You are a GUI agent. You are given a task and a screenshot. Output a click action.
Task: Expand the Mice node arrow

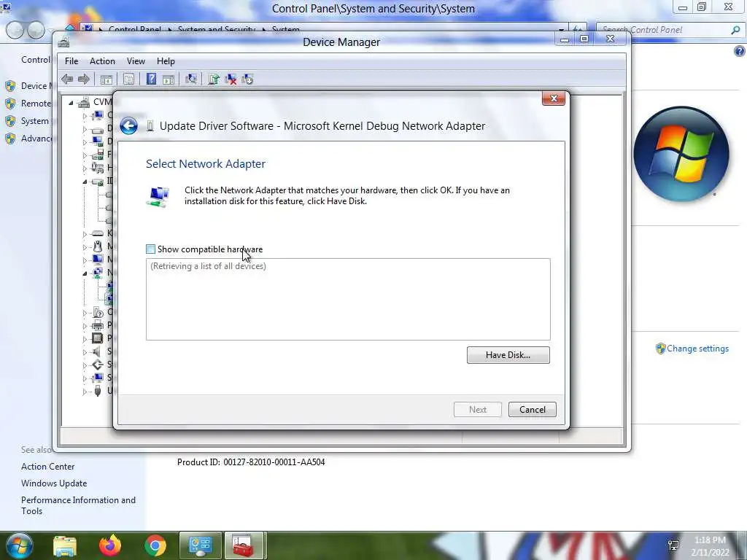85,246
